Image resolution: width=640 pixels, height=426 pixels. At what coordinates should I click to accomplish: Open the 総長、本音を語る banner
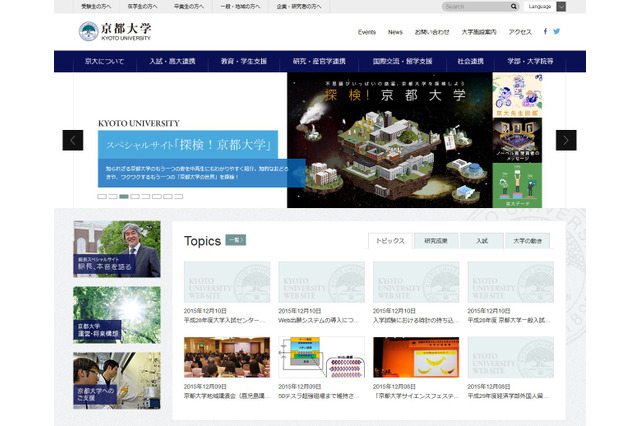(117, 249)
